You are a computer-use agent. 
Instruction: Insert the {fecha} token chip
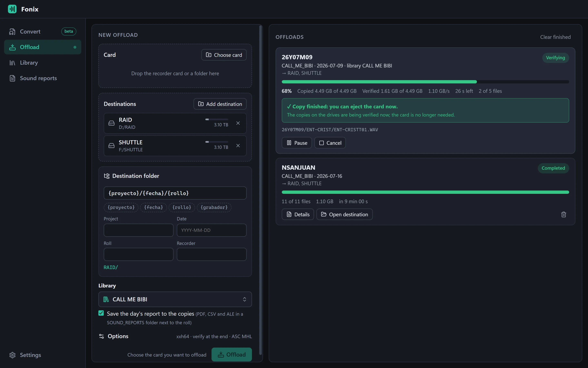pos(153,207)
